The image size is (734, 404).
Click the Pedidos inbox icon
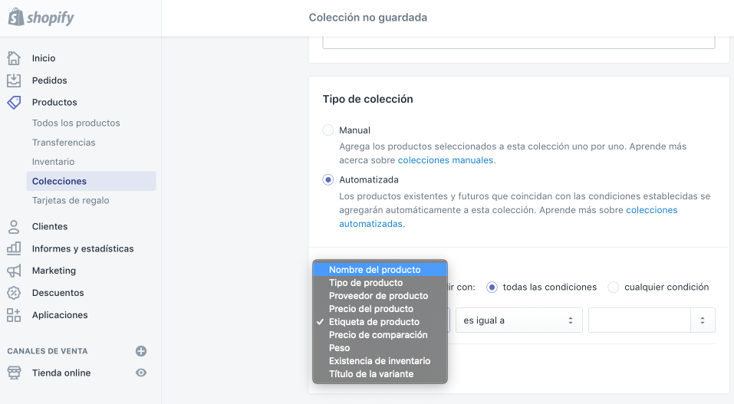[x=14, y=80]
